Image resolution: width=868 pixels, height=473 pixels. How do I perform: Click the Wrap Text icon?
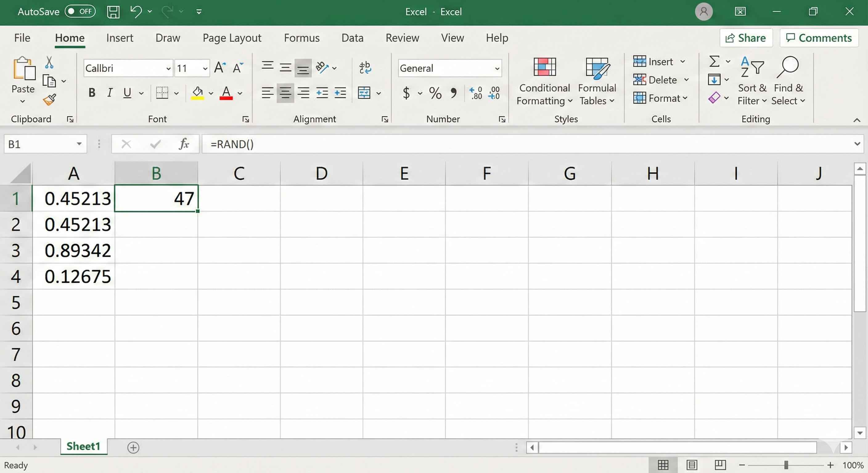(365, 68)
